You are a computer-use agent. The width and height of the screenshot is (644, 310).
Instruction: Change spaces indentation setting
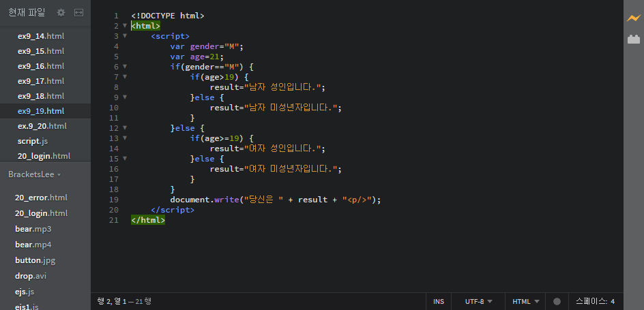595,301
